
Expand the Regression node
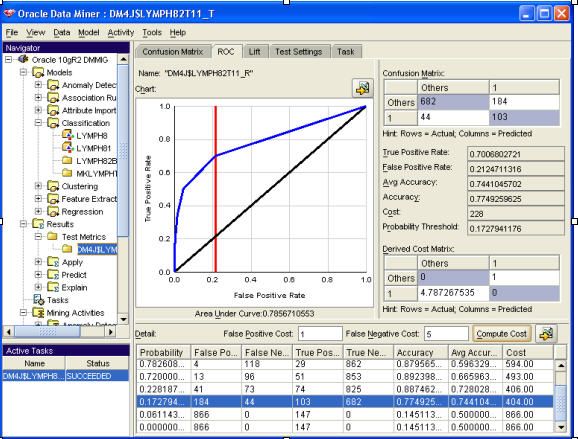[x=38, y=212]
